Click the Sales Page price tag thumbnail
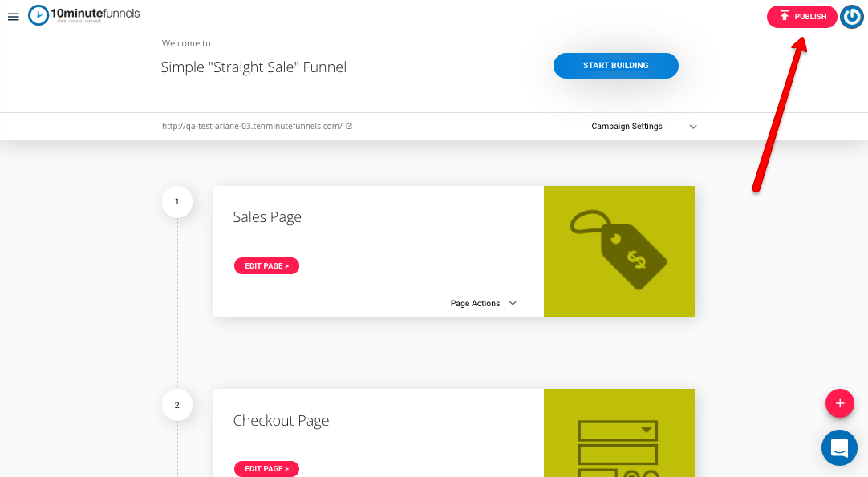This screenshot has width=868, height=477. pos(619,251)
